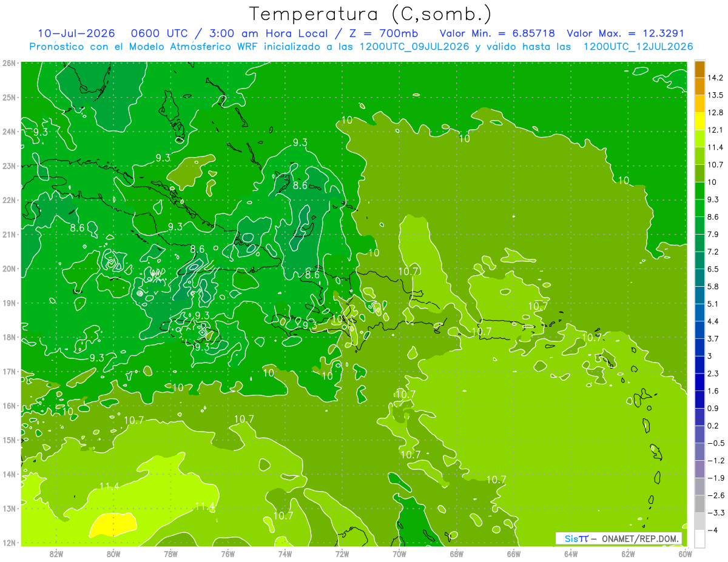Select the valid-until time "1200UTC_12JUL2026"

pos(638,46)
